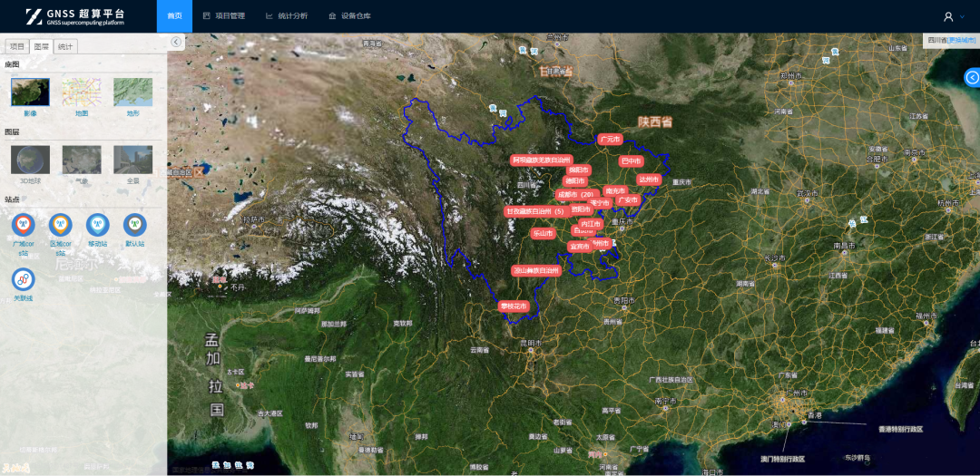Toggle the 移动站 station icon
The image size is (980, 476).
[x=97, y=225]
